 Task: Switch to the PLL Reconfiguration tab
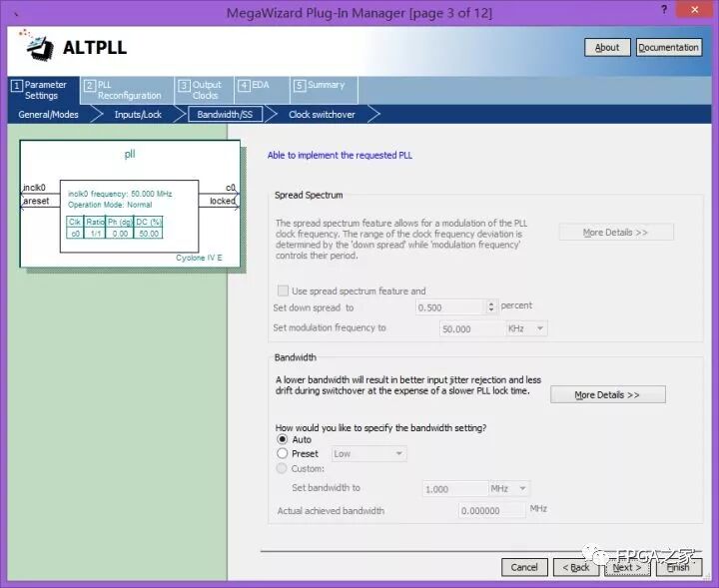click(128, 90)
